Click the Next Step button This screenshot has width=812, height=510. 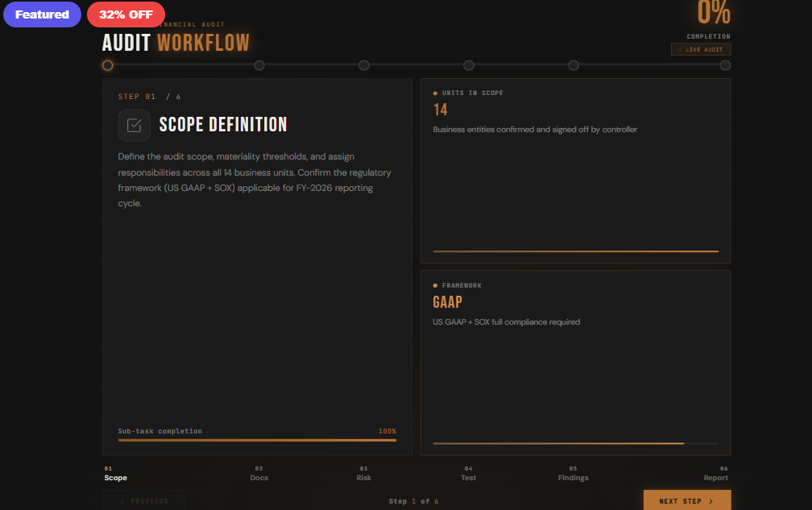[x=686, y=500]
